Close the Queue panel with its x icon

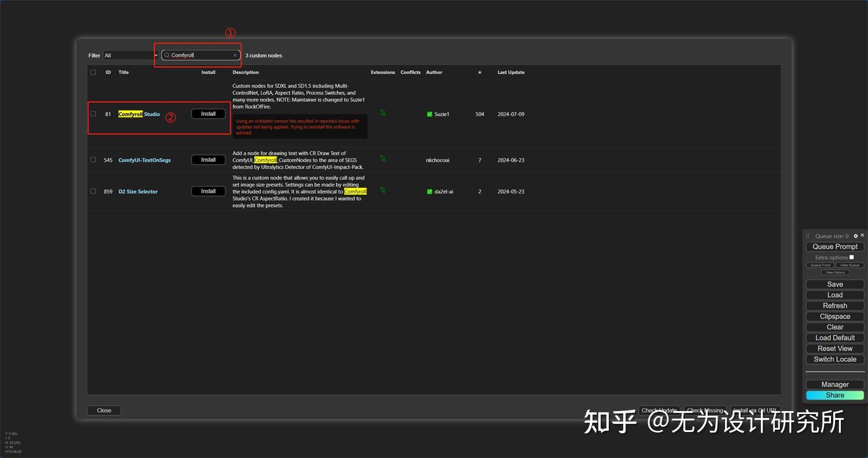click(862, 235)
